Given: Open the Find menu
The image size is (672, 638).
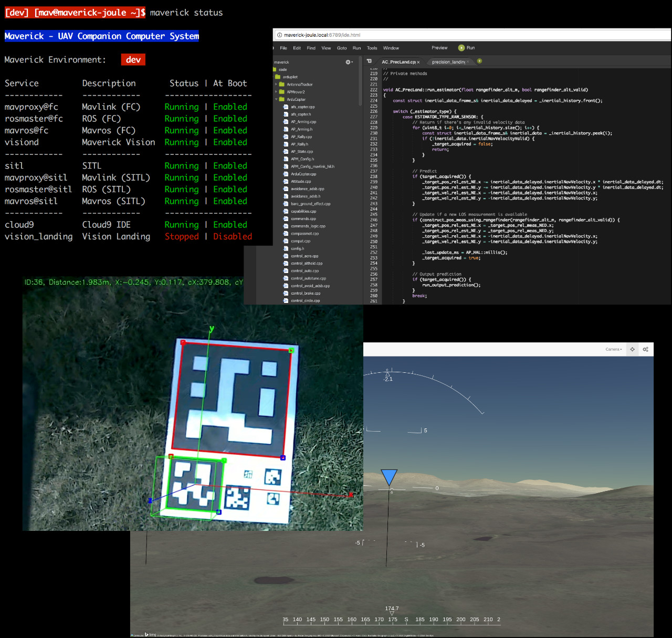Looking at the screenshot, I should (311, 48).
